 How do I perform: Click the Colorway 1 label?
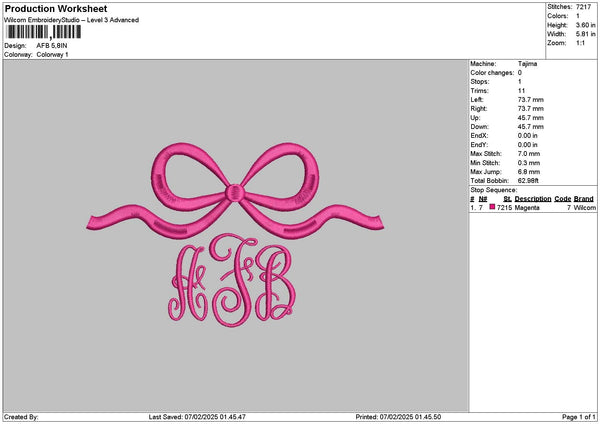coord(52,55)
